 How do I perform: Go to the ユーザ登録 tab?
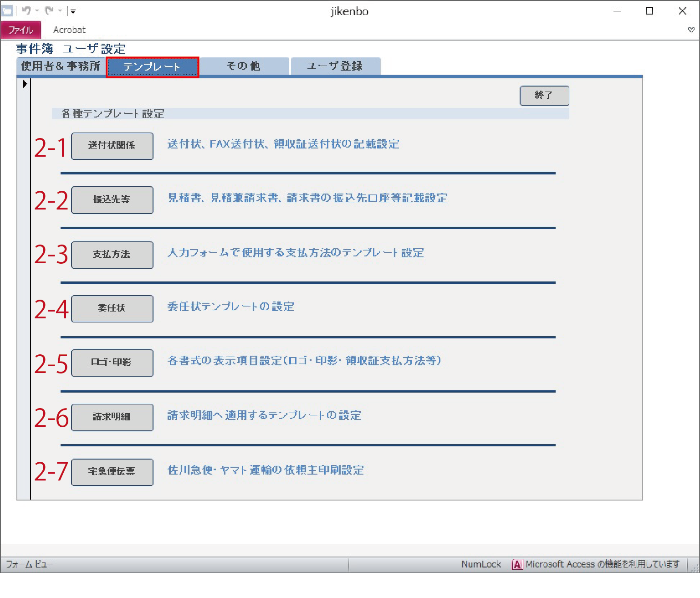[335, 66]
